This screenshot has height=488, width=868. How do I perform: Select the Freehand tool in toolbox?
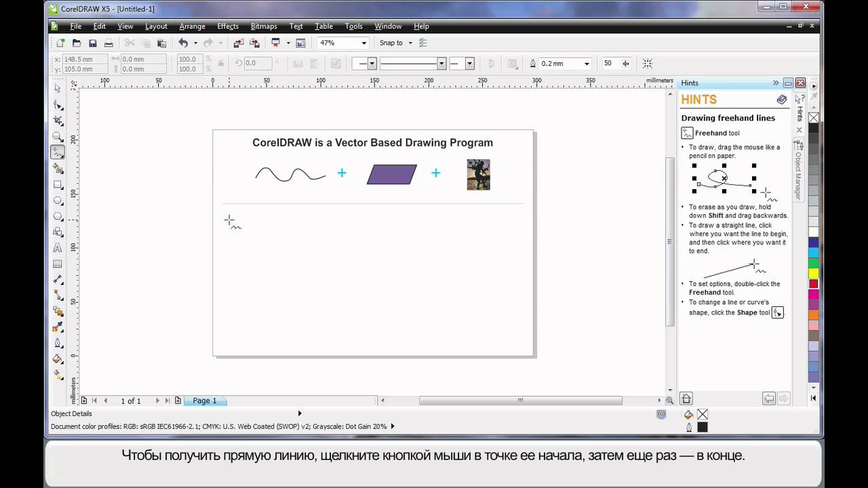[x=58, y=152]
